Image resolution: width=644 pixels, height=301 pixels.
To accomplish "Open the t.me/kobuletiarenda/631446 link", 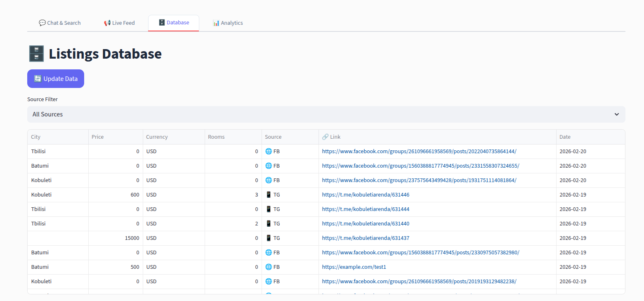I will 366,195.
